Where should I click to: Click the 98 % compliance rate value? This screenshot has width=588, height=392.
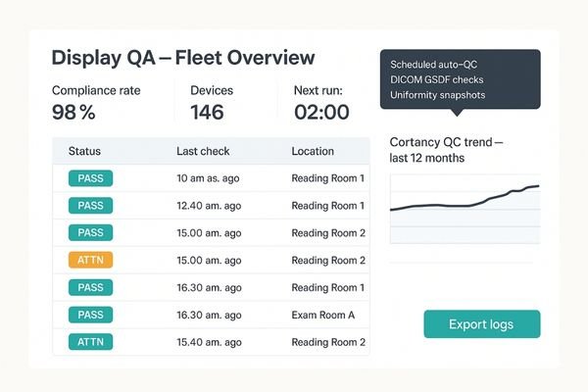point(73,113)
